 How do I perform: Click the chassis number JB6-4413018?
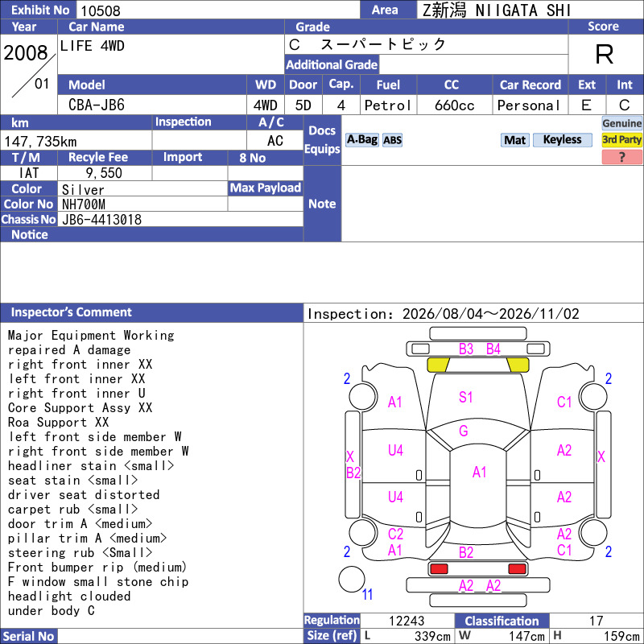(x=101, y=220)
